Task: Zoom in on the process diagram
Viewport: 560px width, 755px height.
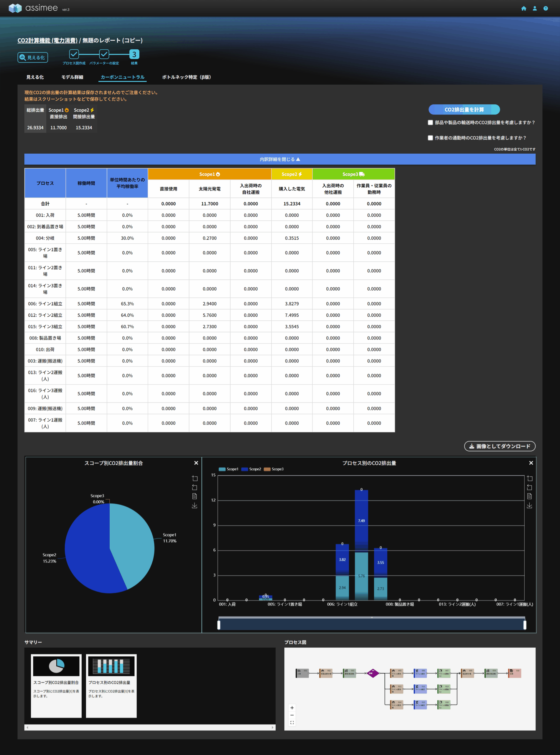Action: (292, 708)
